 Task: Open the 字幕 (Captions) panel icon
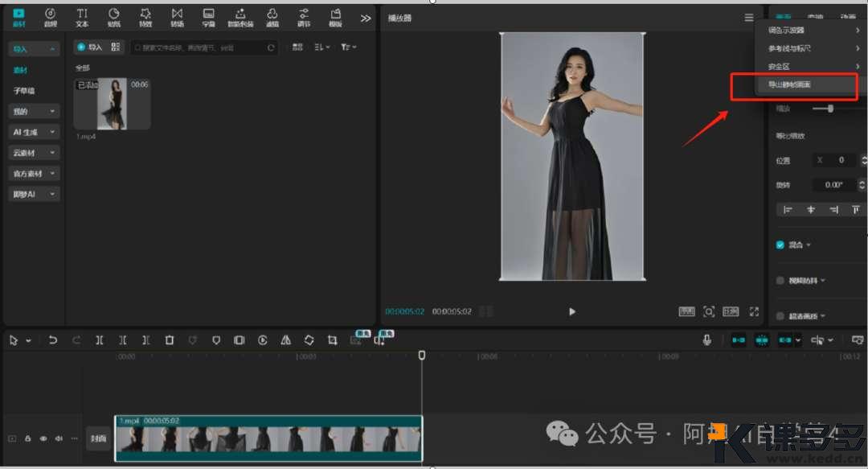[x=209, y=17]
